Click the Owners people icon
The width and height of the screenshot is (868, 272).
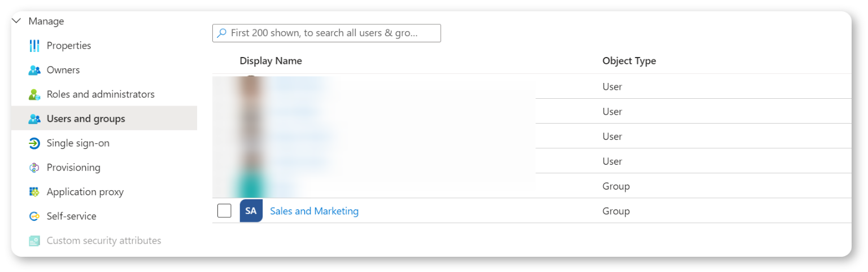tap(34, 71)
